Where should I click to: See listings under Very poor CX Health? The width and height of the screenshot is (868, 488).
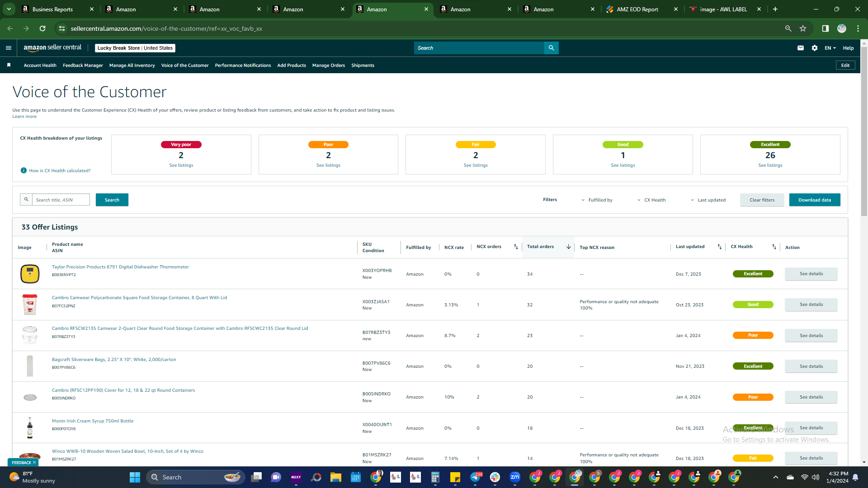(181, 165)
